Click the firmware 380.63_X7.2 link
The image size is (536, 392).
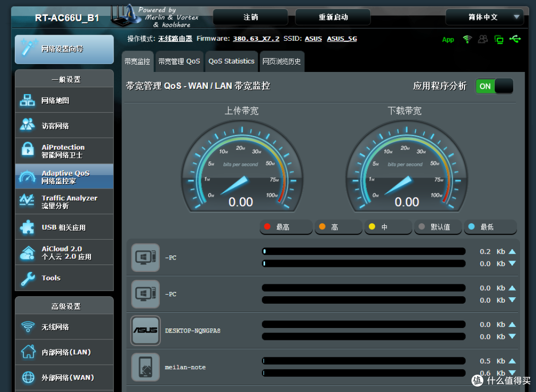[x=256, y=39]
